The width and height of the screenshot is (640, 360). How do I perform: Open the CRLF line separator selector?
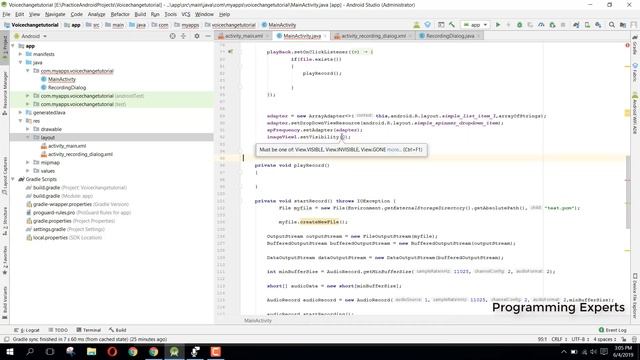[x=559, y=339]
